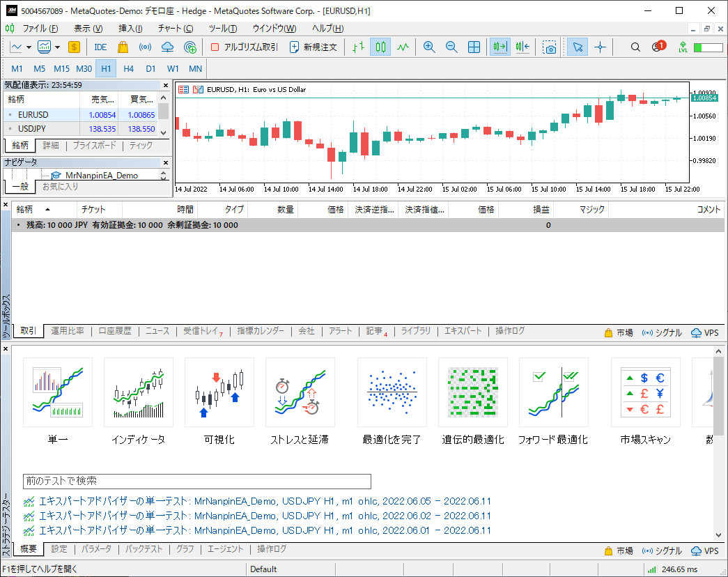This screenshot has width=728, height=577.
Task: Choose the ストレスと延滞 test mode
Action: (x=300, y=402)
